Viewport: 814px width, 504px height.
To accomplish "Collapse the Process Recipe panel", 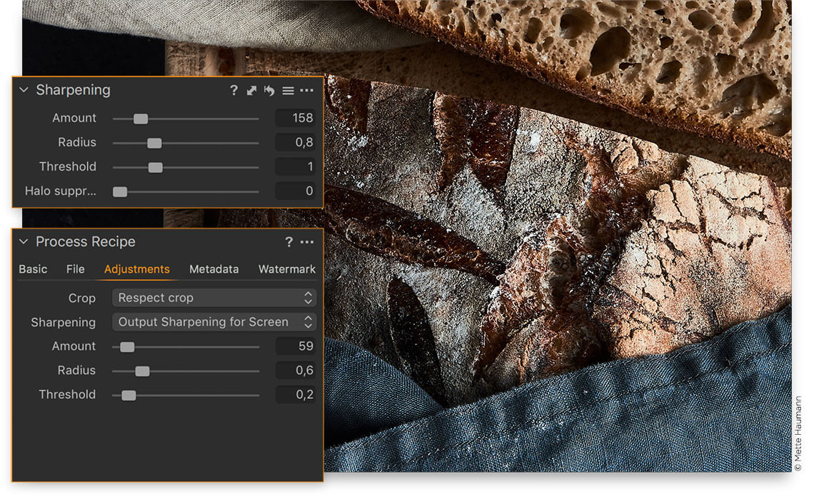I will (24, 241).
